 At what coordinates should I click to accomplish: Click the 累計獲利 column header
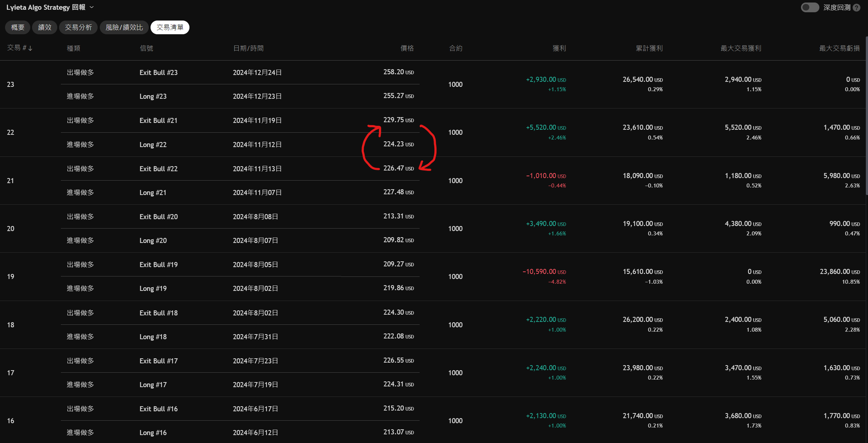click(x=649, y=48)
